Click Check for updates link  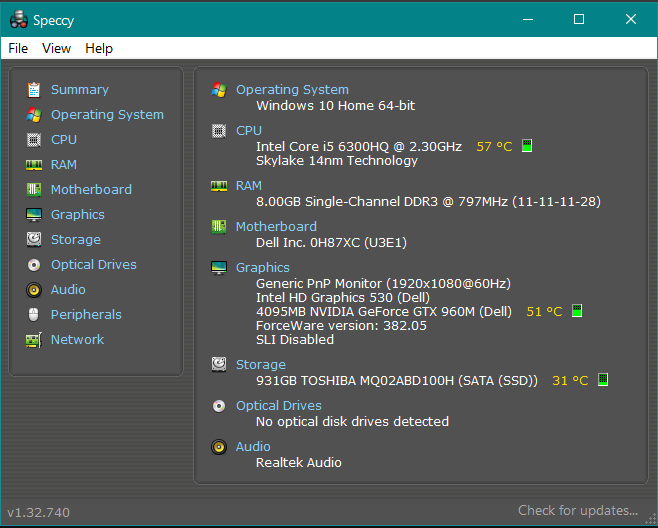tap(577, 511)
